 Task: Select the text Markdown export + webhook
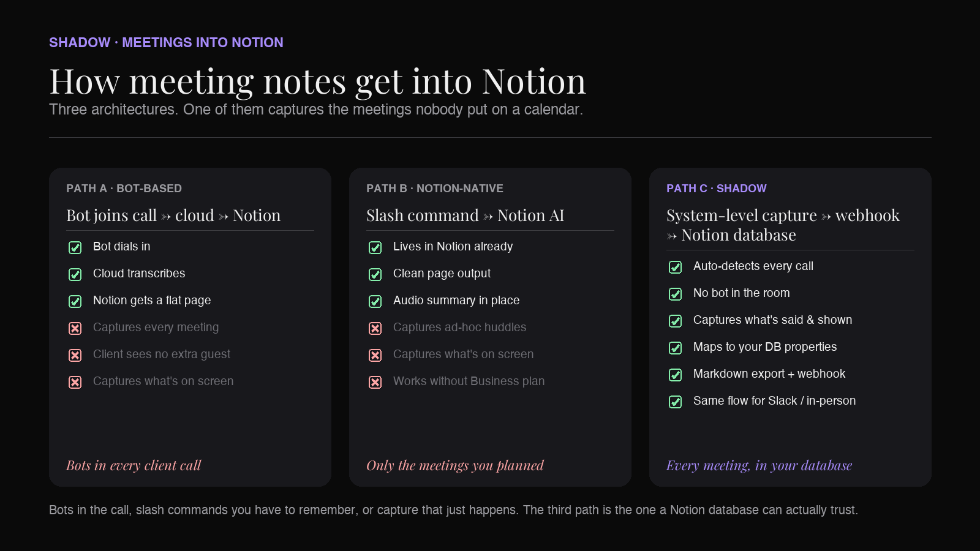(769, 374)
